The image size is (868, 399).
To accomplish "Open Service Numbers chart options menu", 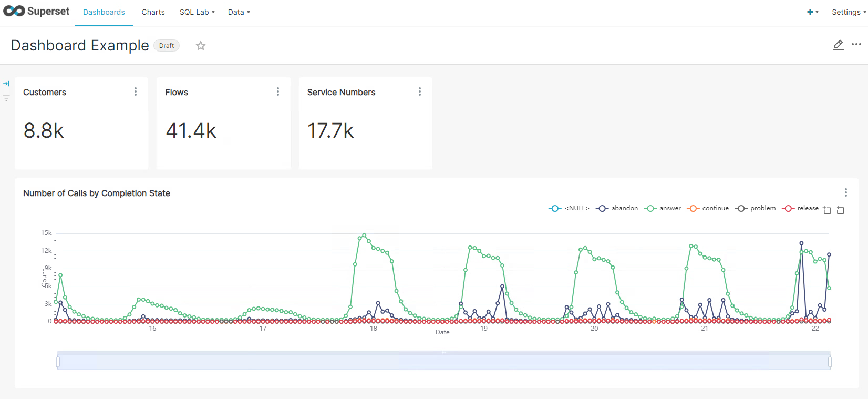I will pos(420,92).
